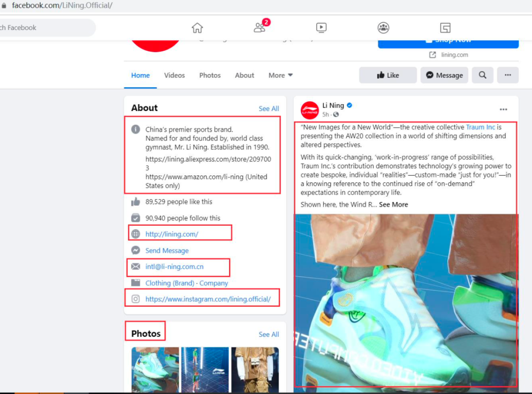Click the 5h post timestamp
Viewport: 532px width, 394px height.
point(326,114)
